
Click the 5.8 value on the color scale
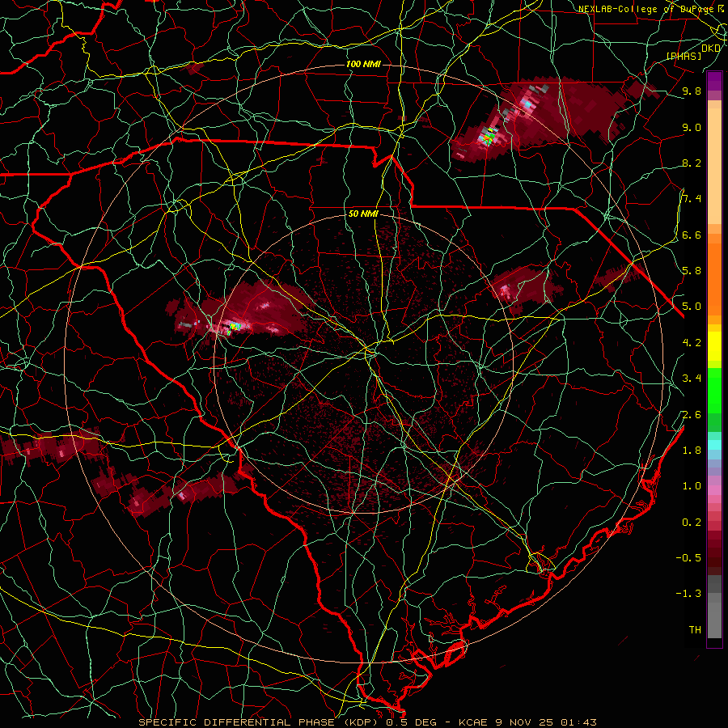click(692, 271)
